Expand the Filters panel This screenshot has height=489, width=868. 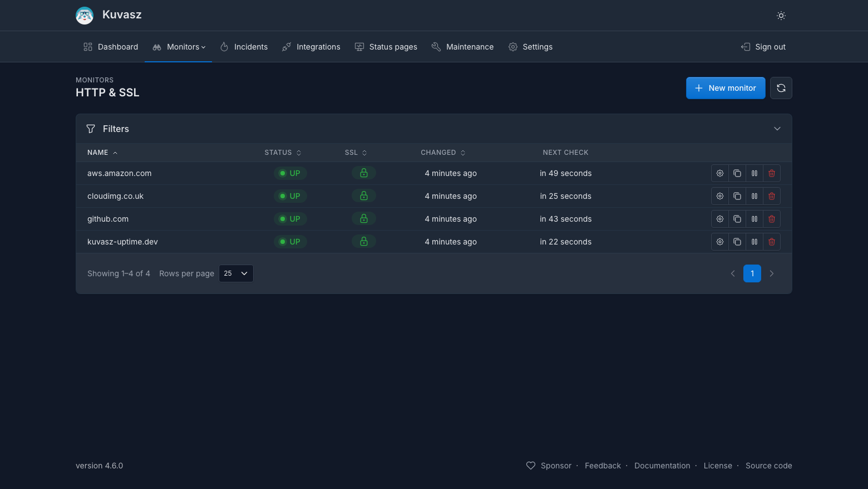coord(434,129)
